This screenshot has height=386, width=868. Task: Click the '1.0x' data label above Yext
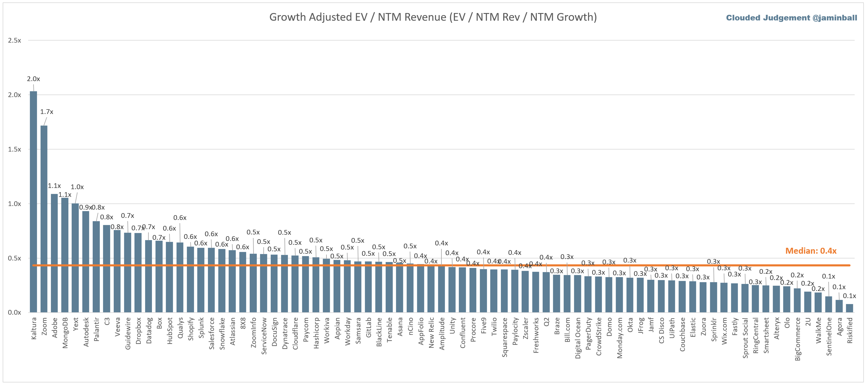pos(77,187)
